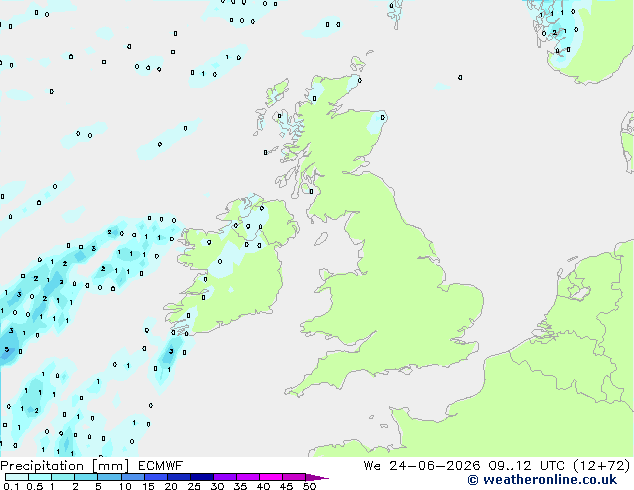Click the '30' legend scale label

coord(217,486)
